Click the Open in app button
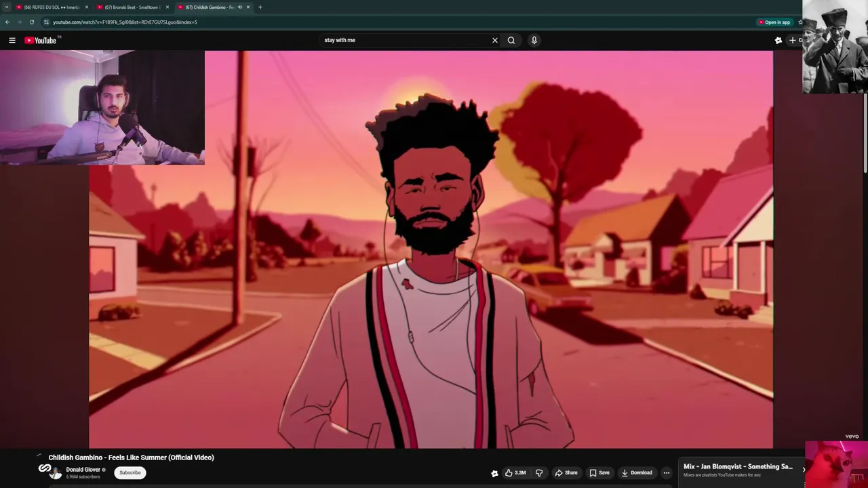The height and width of the screenshot is (488, 868). [774, 22]
